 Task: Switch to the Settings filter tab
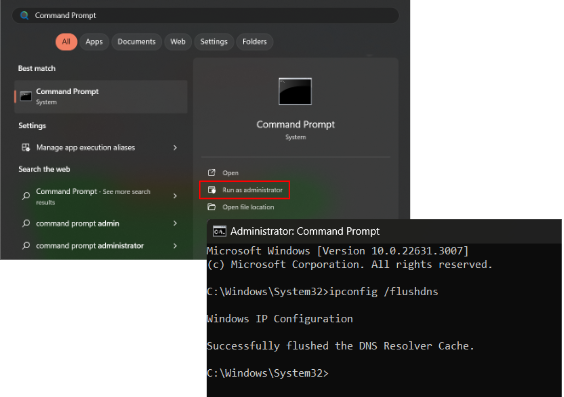(x=214, y=42)
